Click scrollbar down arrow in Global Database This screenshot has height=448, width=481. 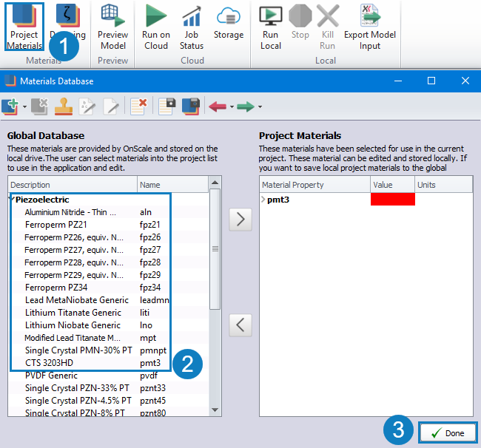215,410
